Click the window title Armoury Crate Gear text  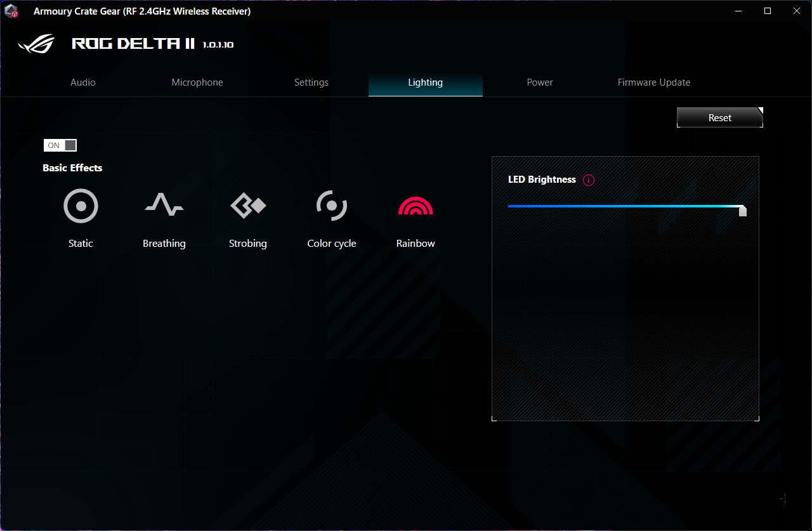coord(142,11)
